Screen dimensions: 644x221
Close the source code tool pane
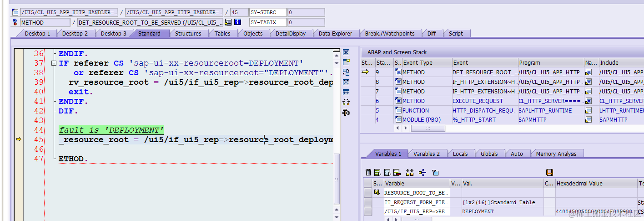[346, 52]
